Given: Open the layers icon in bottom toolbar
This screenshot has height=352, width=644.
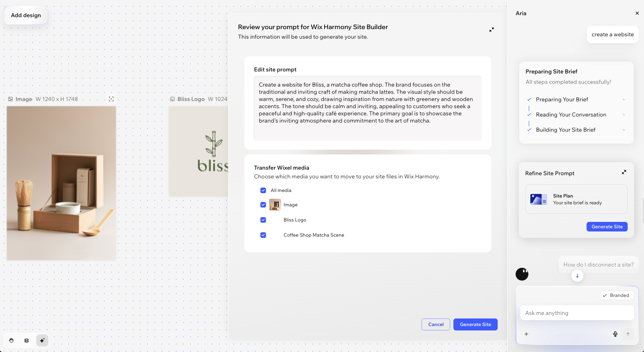Looking at the screenshot, I should click(x=27, y=340).
